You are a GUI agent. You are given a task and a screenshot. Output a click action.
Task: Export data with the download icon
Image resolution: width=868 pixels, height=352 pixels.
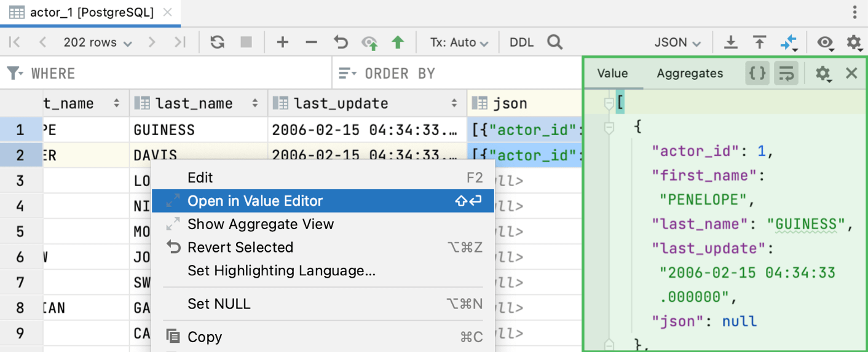(730, 42)
